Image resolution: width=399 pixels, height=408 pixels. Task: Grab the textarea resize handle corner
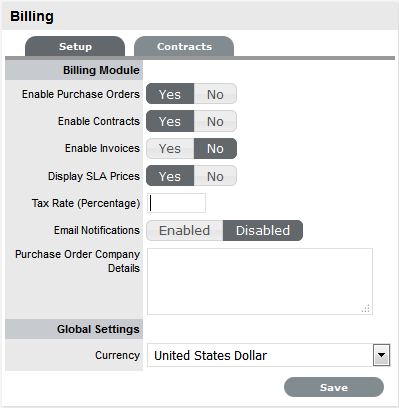tap(366, 309)
